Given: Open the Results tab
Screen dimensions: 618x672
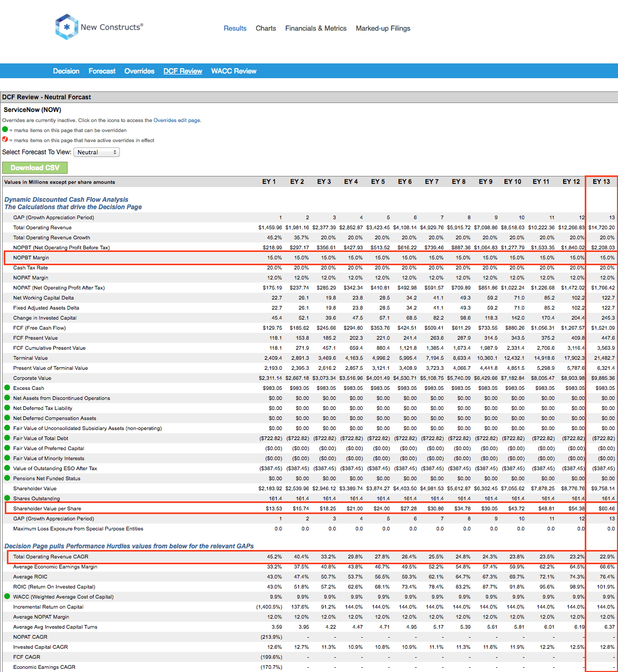Looking at the screenshot, I should click(235, 29).
